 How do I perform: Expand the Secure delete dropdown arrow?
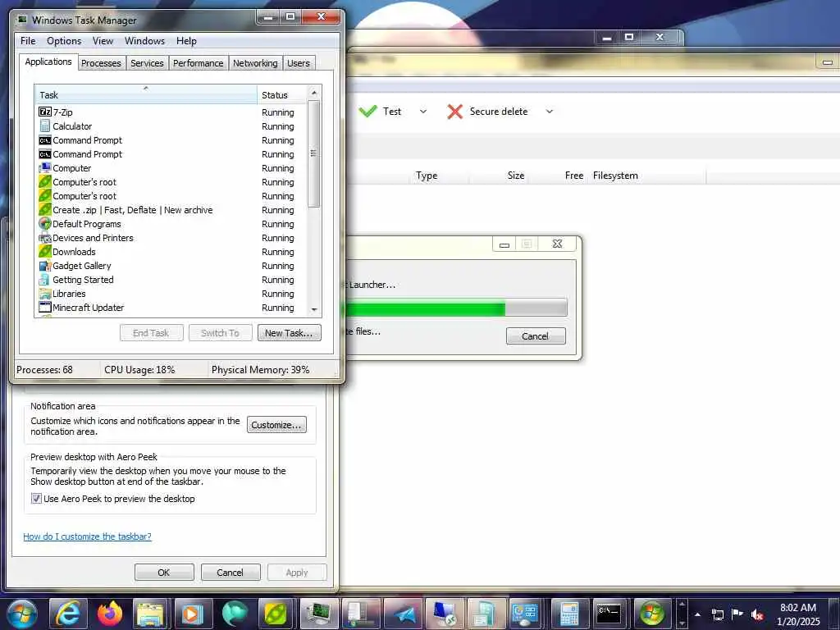coord(549,112)
